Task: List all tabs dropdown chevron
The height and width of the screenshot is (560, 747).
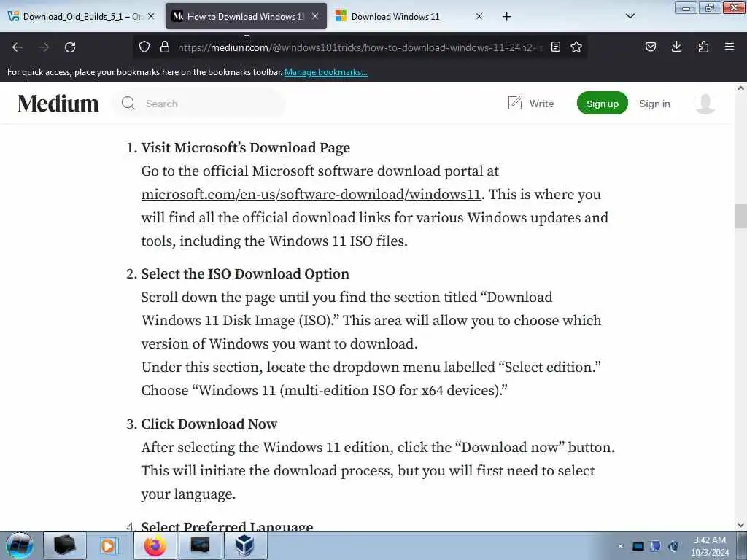Action: pos(630,16)
